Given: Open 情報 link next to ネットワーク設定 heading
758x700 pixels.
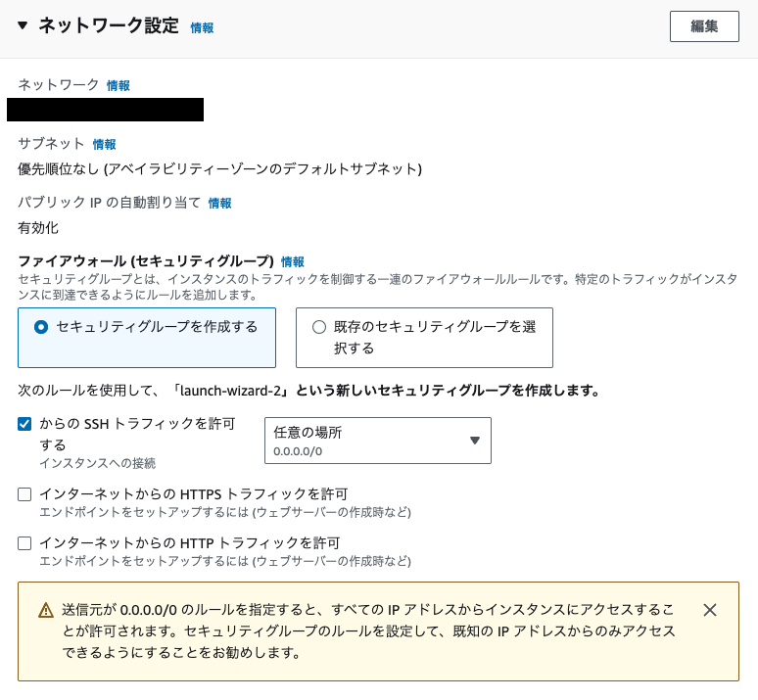Looking at the screenshot, I should pos(202,28).
